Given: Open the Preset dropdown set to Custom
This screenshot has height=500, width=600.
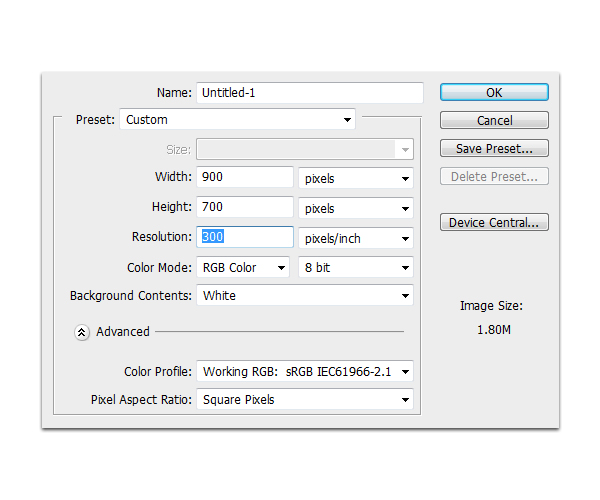Looking at the screenshot, I should coord(238,120).
